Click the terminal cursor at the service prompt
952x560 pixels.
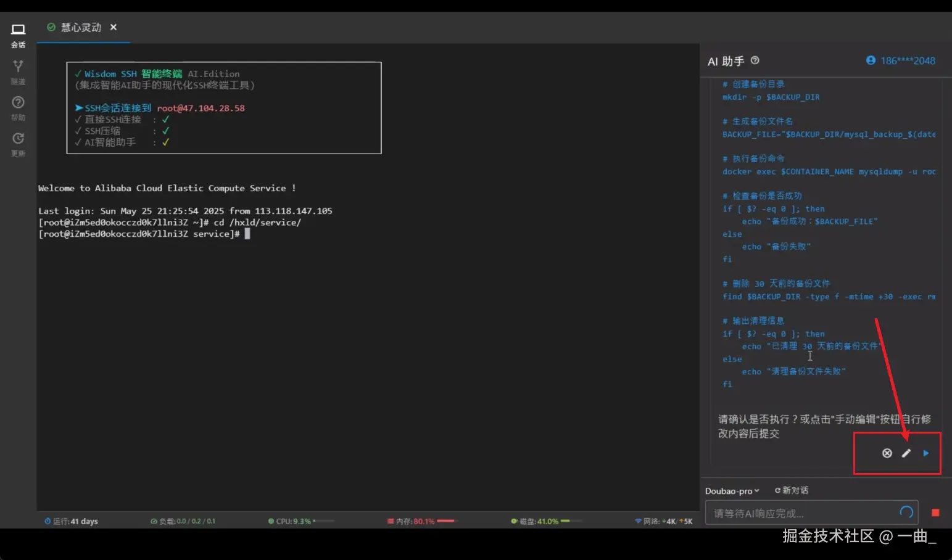point(247,234)
